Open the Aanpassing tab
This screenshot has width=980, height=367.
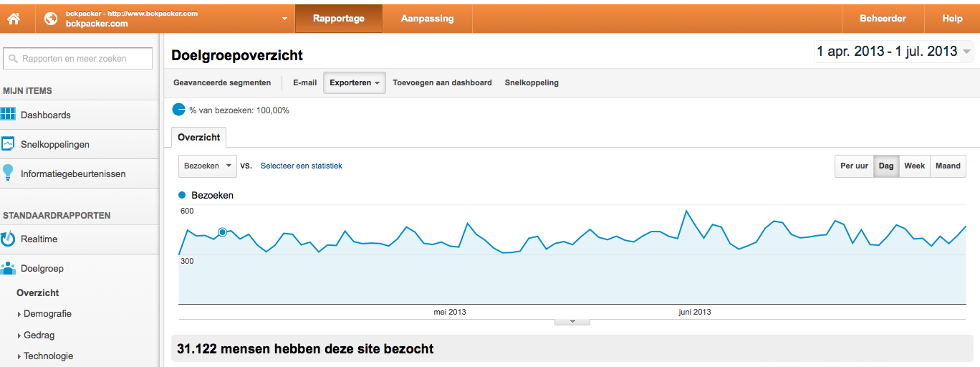pyautogui.click(x=427, y=19)
